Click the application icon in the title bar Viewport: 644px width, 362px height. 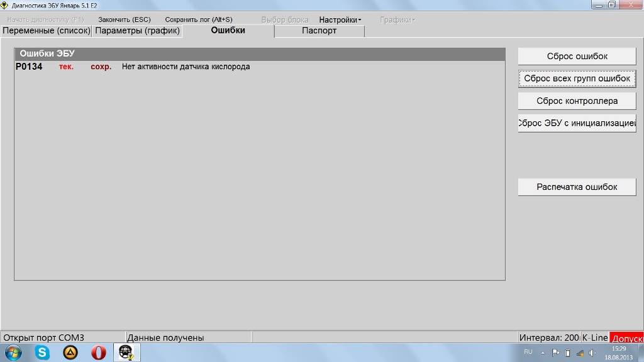5,5
